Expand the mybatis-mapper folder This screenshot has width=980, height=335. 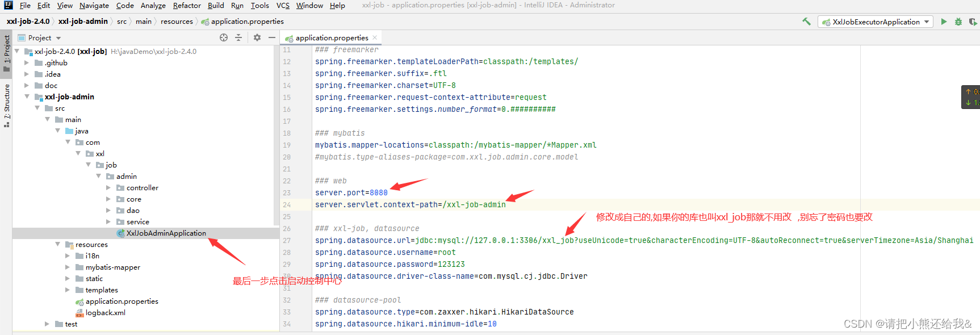pyautogui.click(x=68, y=267)
